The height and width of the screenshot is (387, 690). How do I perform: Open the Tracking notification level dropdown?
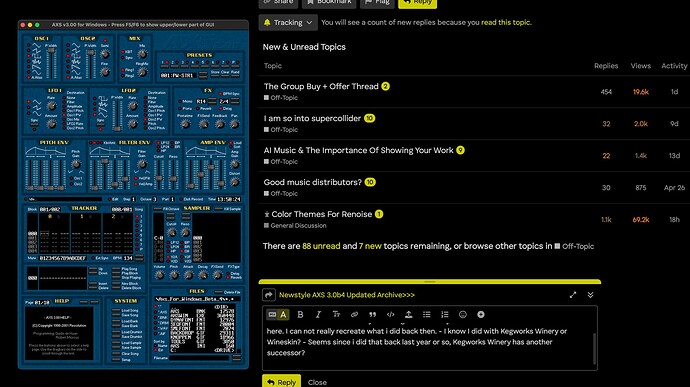tap(288, 22)
